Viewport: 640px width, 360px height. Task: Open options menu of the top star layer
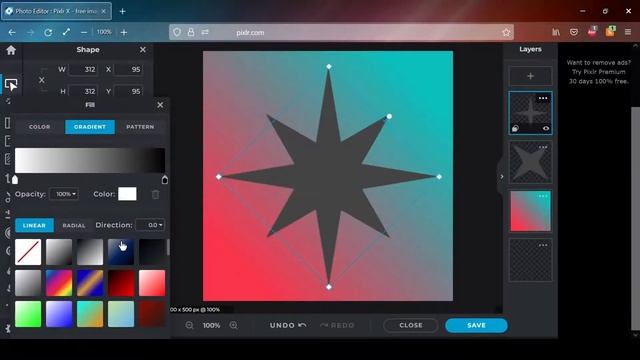point(543,98)
